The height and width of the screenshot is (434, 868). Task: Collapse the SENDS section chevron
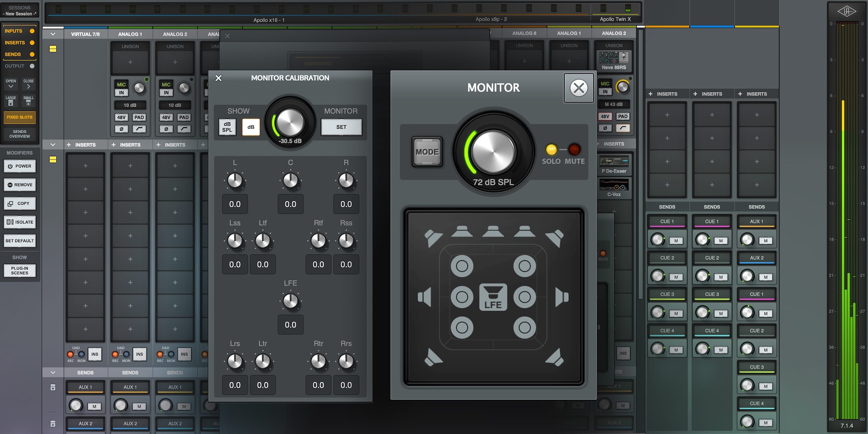tap(53, 372)
